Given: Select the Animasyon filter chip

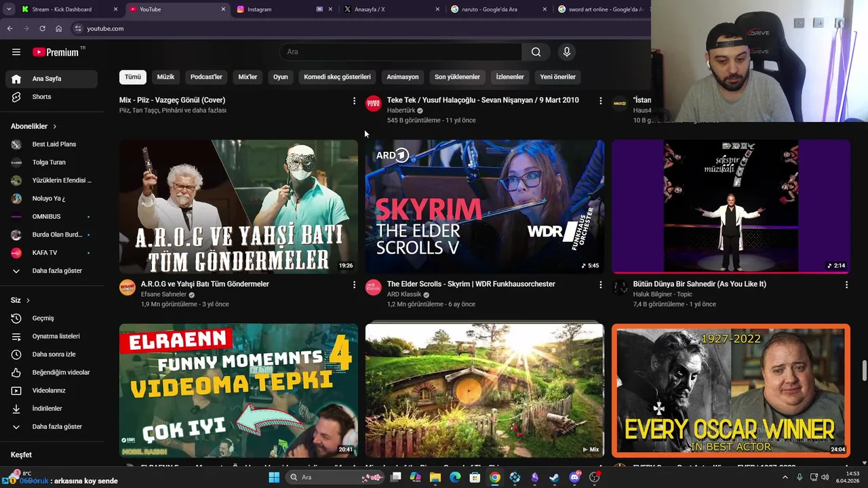Looking at the screenshot, I should (x=403, y=77).
